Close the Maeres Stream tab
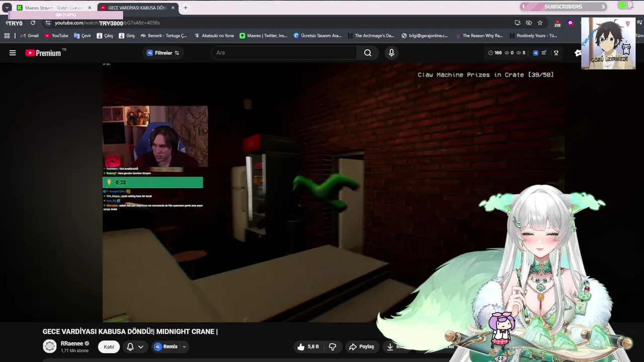 (90, 8)
